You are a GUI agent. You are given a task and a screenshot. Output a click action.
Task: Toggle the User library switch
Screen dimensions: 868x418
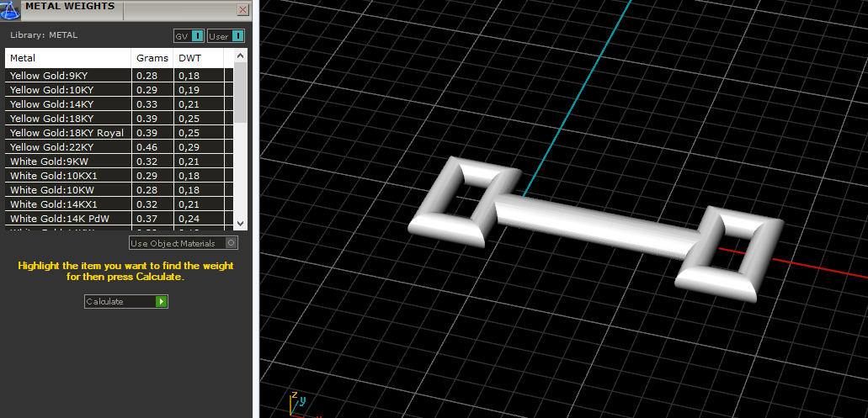tap(226, 36)
